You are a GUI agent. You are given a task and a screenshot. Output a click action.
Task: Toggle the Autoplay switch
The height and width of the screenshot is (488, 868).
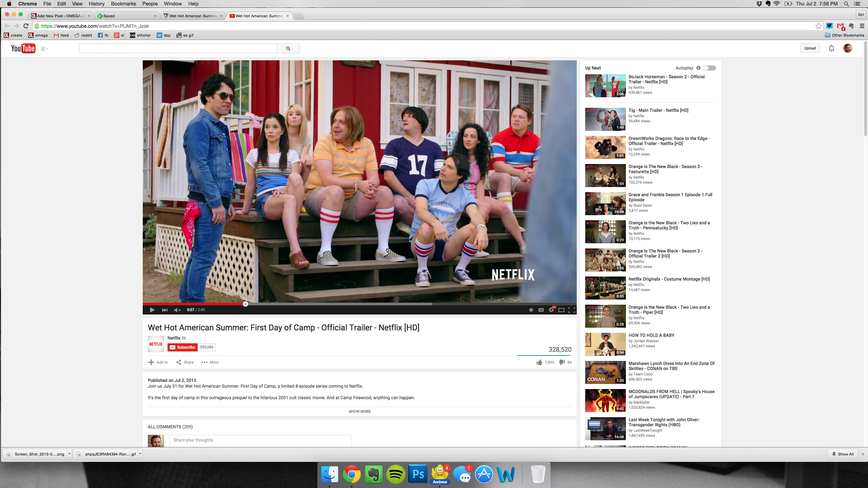710,68
